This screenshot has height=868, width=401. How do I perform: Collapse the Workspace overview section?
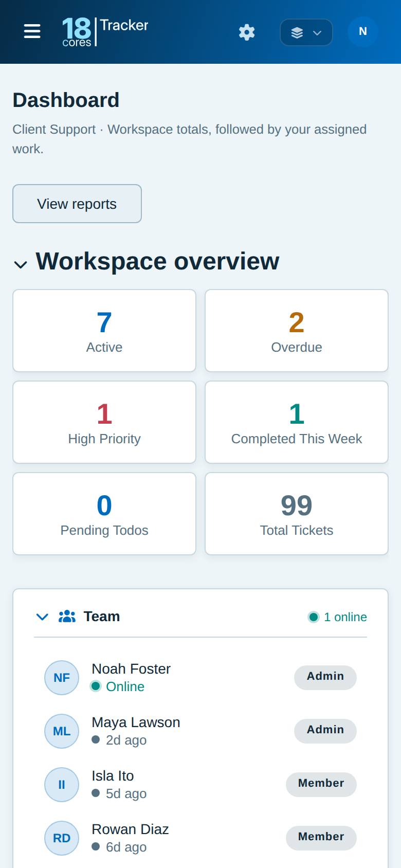click(21, 264)
